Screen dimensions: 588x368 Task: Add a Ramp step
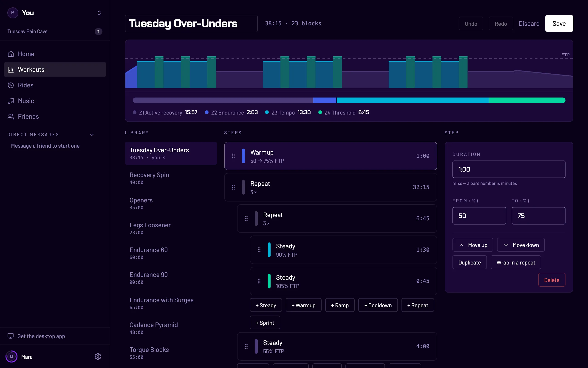340,305
